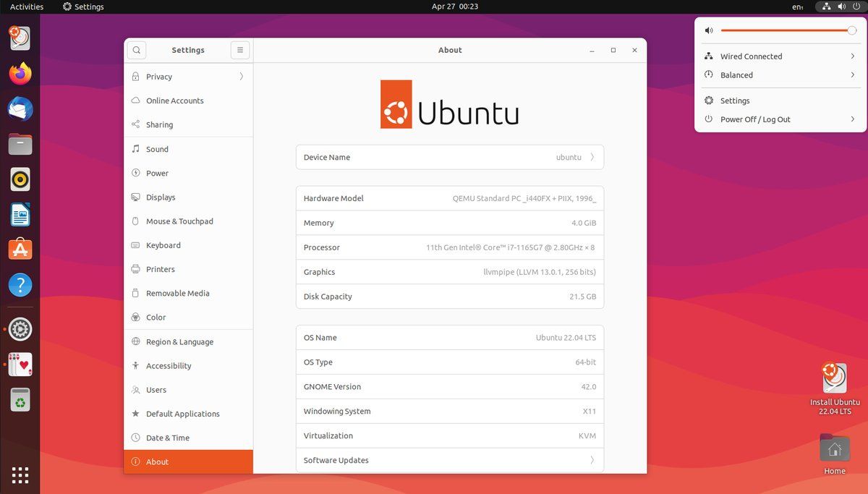Click Activities in top bar
Viewport: 868px width, 494px height.
27,7
